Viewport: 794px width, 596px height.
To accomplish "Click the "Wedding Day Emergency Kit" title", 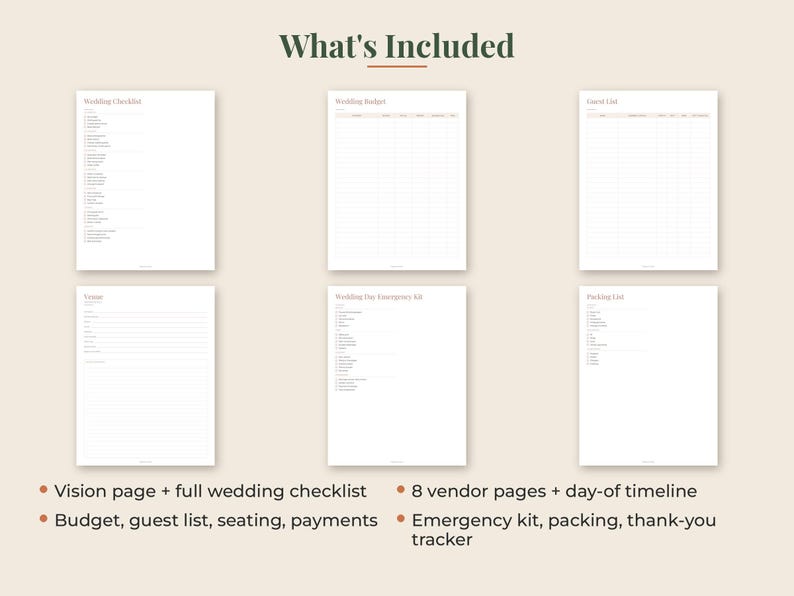I will 379,297.
